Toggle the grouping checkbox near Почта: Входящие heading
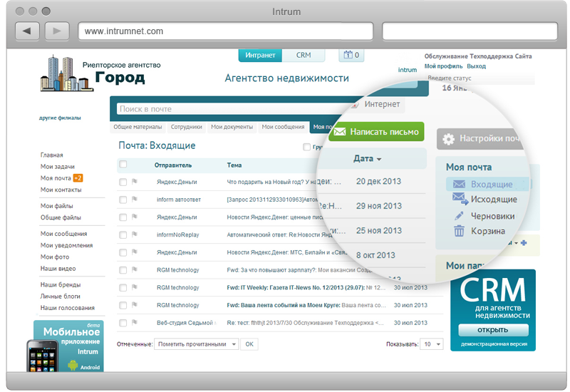Viewport: 570px width, 392px height. 307,147
